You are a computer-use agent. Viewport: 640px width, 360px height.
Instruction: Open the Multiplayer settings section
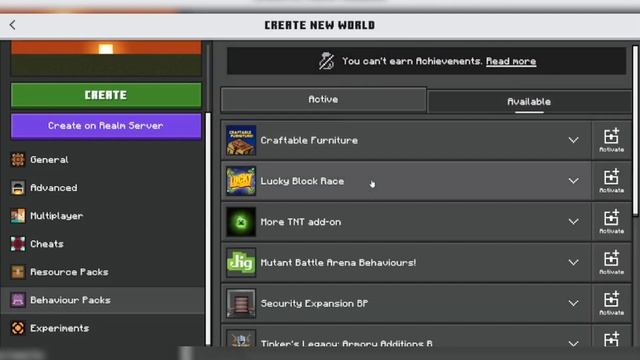pyautogui.click(x=103, y=216)
